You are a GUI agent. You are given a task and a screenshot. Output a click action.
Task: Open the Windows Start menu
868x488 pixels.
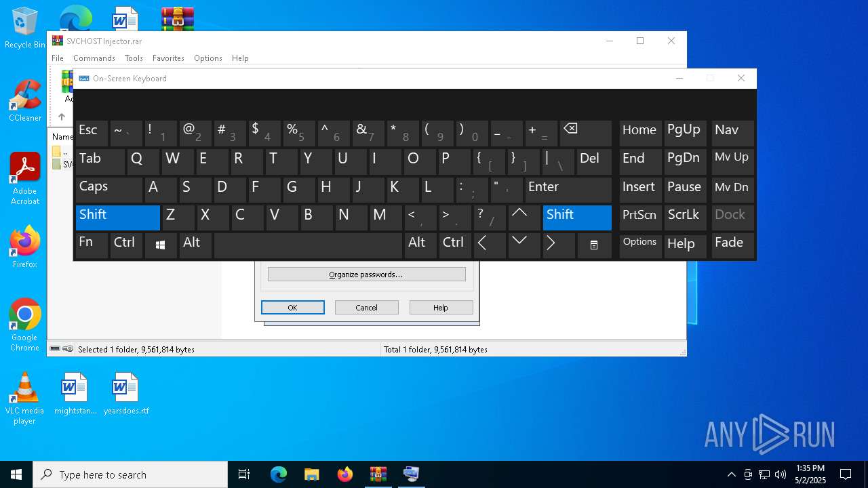click(x=16, y=474)
